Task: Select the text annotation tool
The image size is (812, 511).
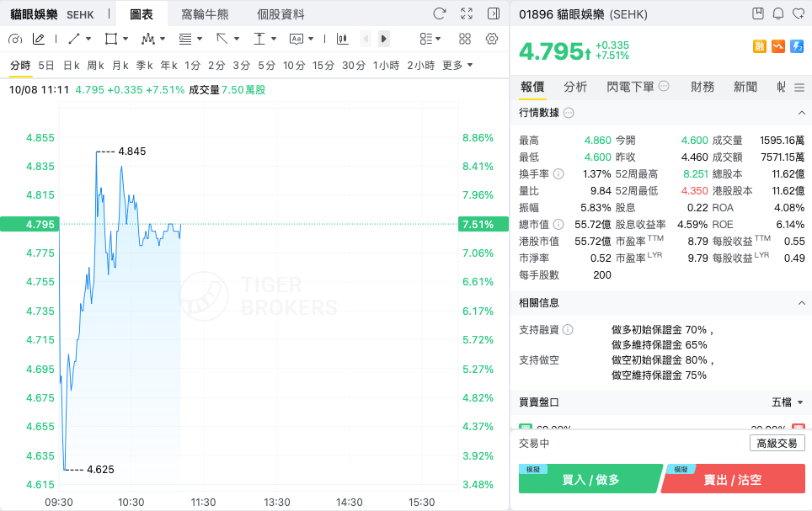Action: tap(296, 39)
